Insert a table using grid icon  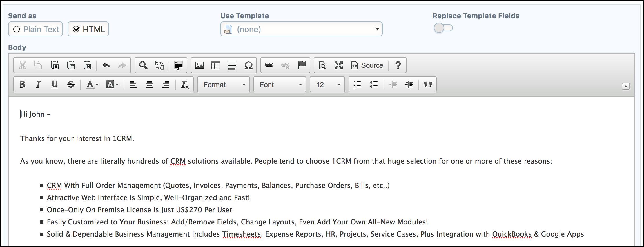[216, 65]
